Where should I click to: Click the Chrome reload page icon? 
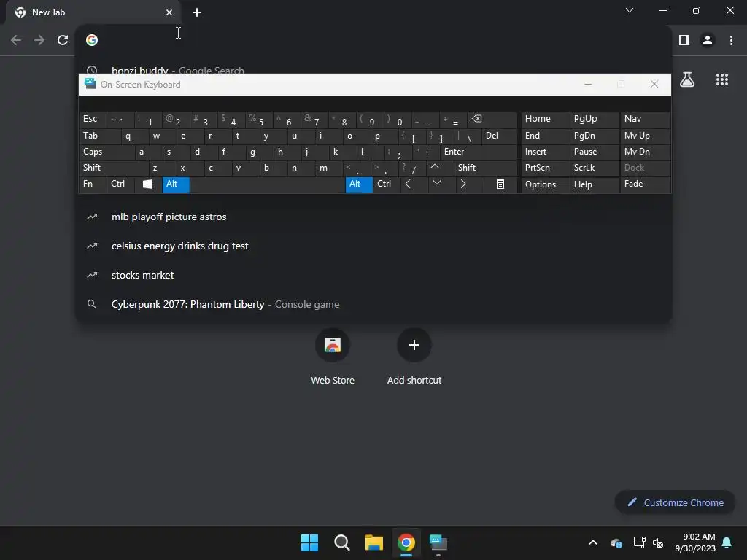click(x=63, y=40)
